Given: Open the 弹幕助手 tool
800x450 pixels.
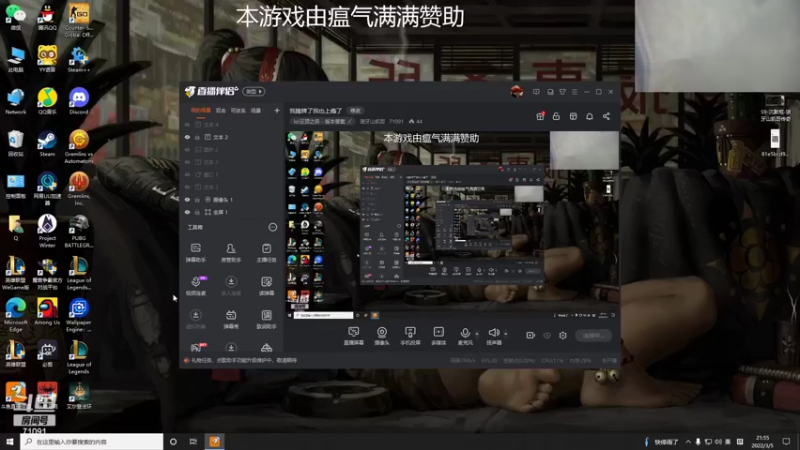Looking at the screenshot, I should (x=195, y=253).
